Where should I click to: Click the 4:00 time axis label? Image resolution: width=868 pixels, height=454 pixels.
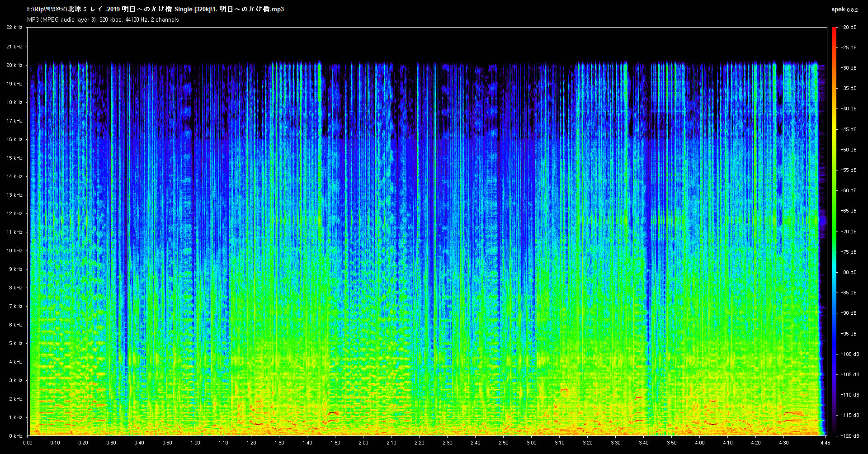coord(700,443)
